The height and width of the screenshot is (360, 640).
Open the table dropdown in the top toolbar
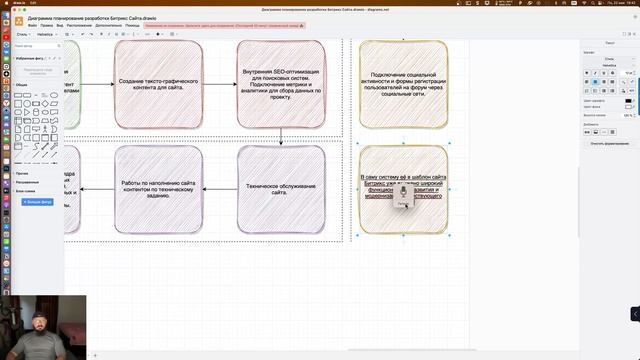(173, 34)
